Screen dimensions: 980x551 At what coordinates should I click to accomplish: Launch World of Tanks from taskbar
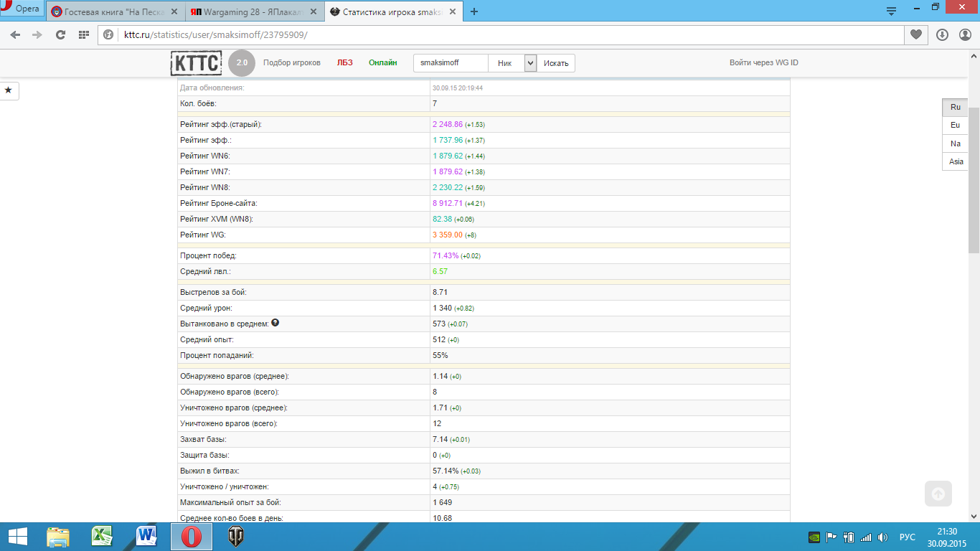point(236,537)
